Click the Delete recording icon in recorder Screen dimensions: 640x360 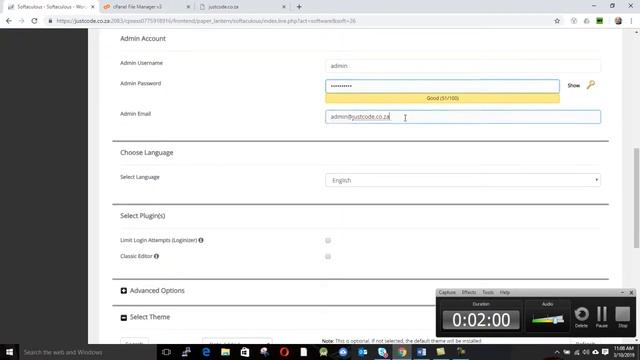pos(582,317)
